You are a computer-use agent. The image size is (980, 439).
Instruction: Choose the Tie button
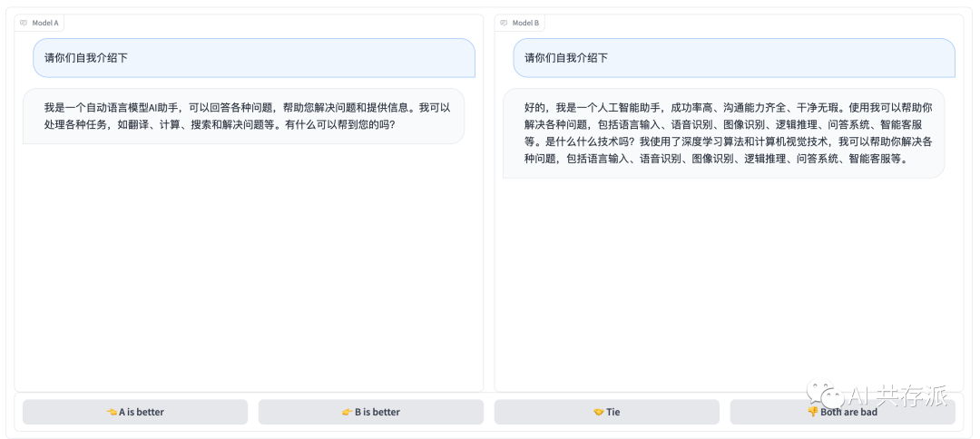coord(606,412)
